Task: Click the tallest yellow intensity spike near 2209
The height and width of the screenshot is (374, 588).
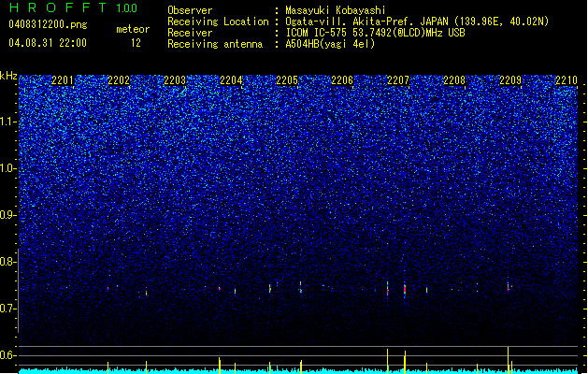Action: coord(509,359)
